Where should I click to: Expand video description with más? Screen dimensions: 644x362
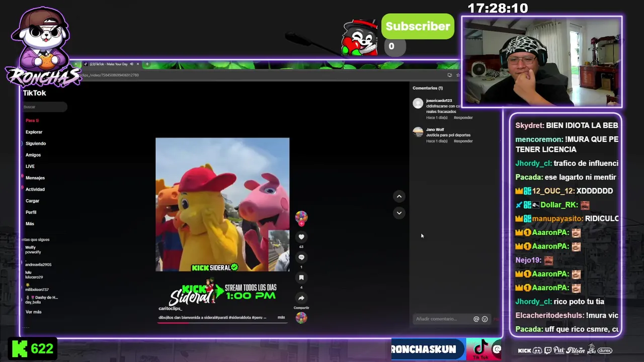[281, 318]
